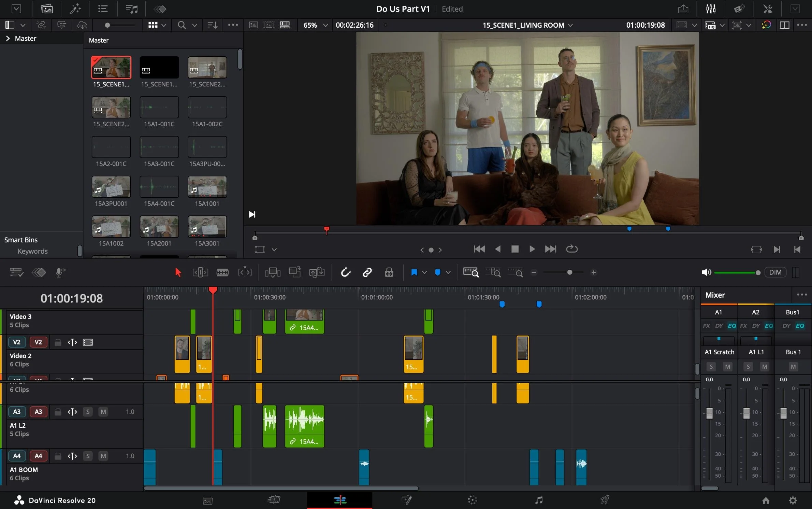The image size is (812, 509).
Task: Open the Color page icon at bottom
Action: point(472,500)
